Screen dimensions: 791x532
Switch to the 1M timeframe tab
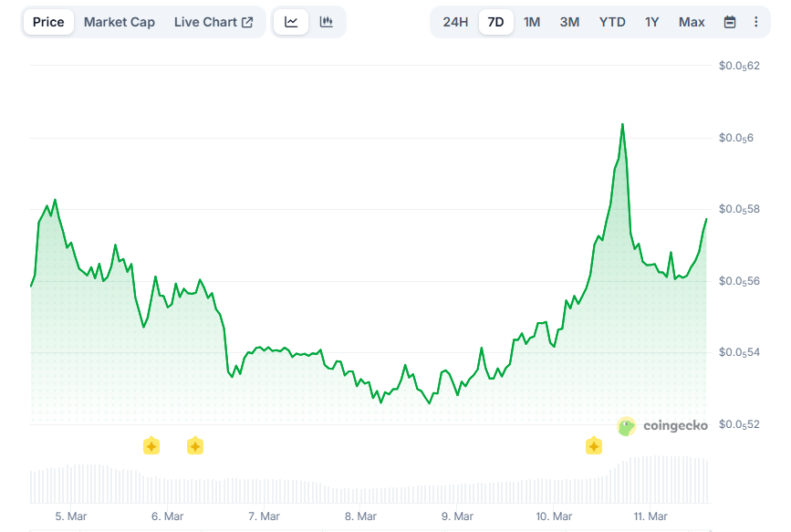tap(532, 21)
